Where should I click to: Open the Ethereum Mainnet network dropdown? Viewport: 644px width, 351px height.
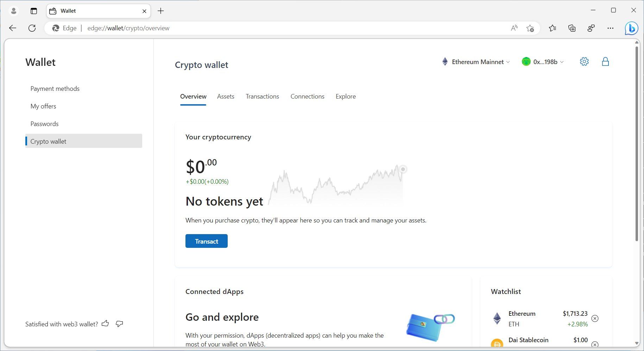point(475,62)
